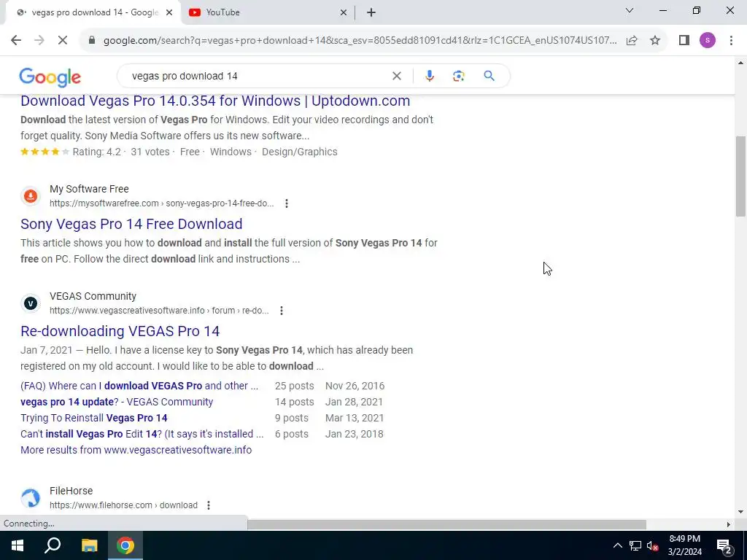Open the taskbar clock showing 8:49 PM

(684, 545)
